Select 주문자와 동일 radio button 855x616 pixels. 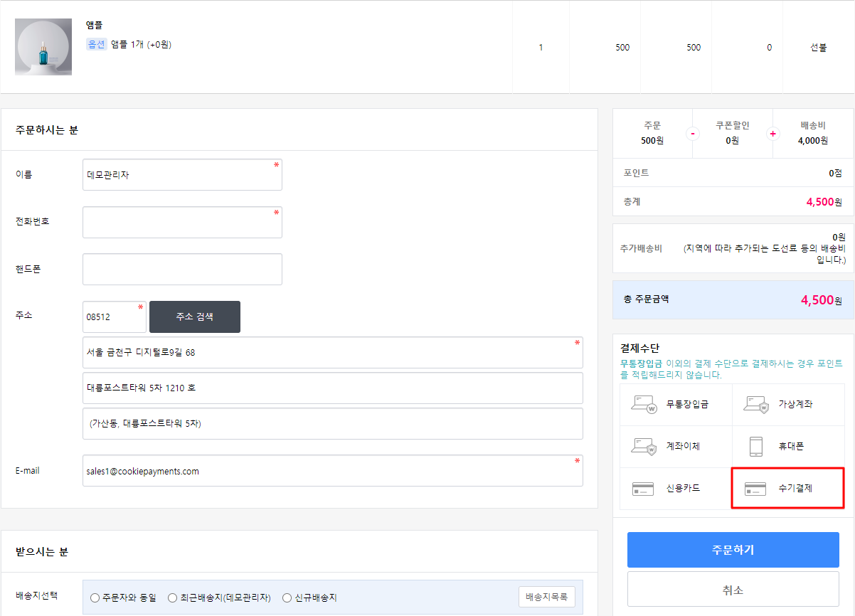coord(95,598)
